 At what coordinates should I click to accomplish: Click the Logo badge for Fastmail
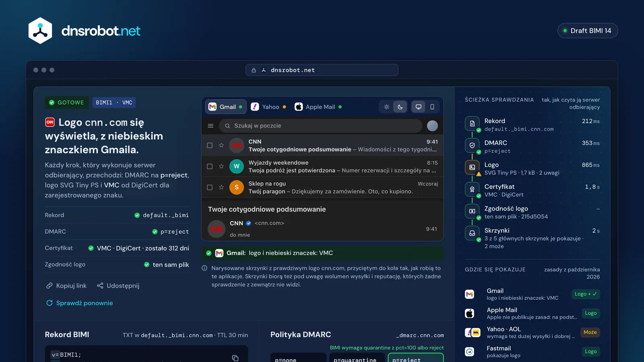pyautogui.click(x=590, y=352)
